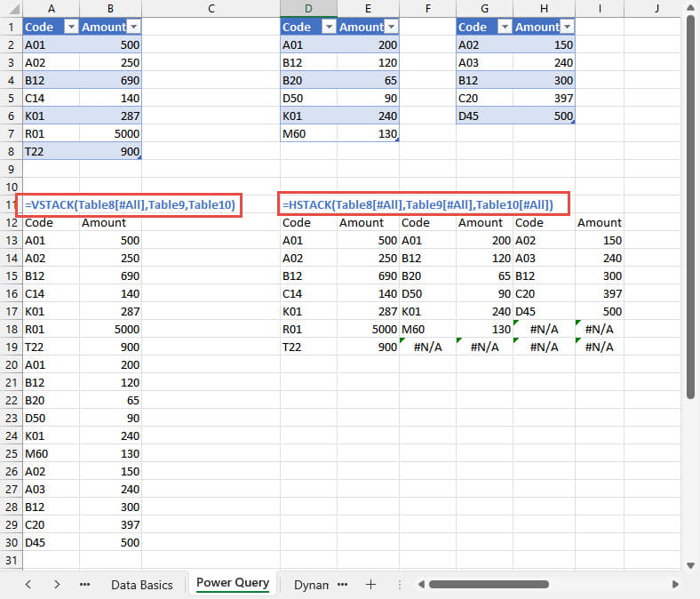
Task: Switch to the Data Basics sheet tab
Action: (x=141, y=585)
